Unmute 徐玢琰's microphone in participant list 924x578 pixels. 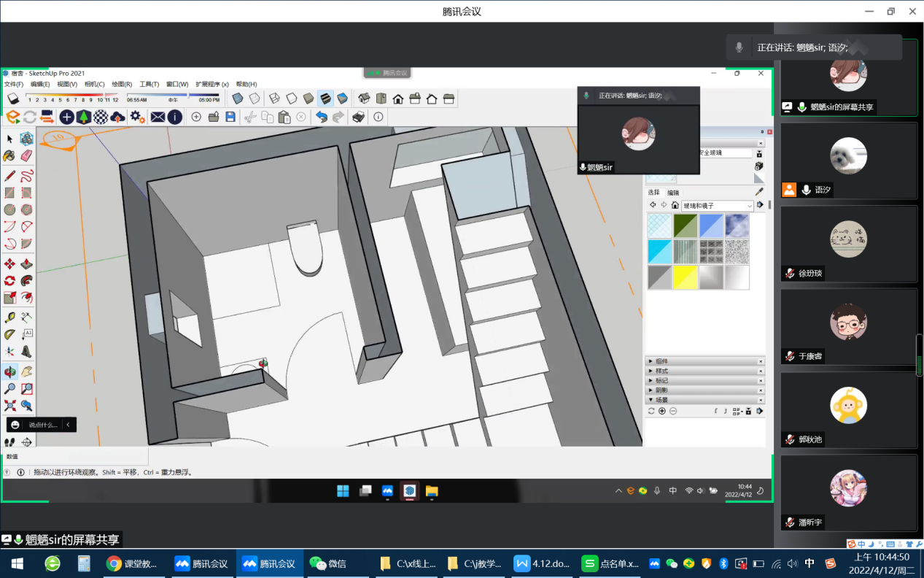pyautogui.click(x=789, y=273)
